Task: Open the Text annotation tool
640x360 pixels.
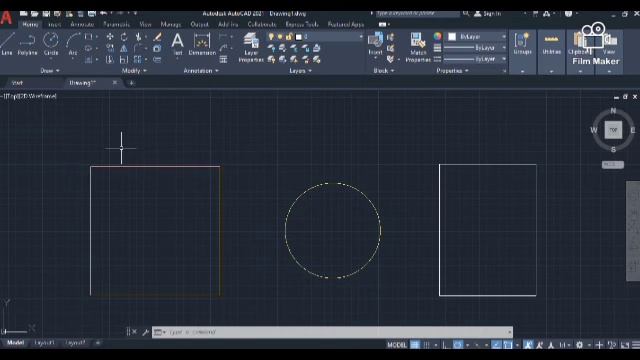Action: coord(178,44)
